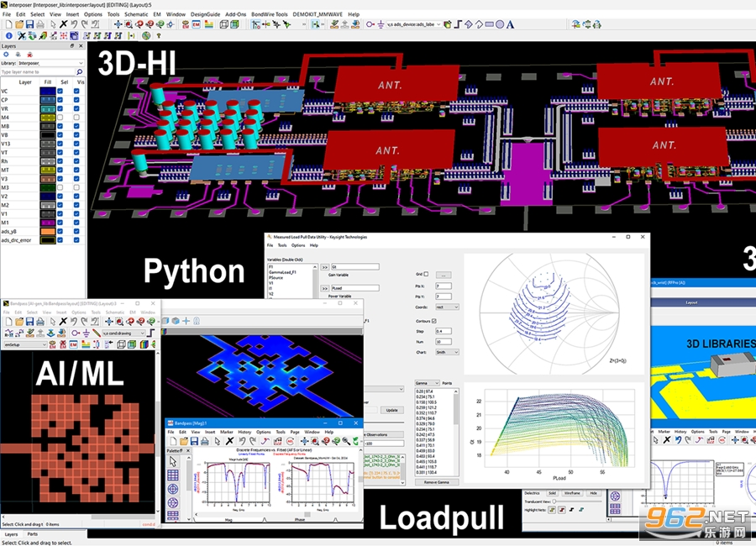Click the Step value field in Load Pull utility
Viewport: 756px width, 546px height.
[x=444, y=331]
